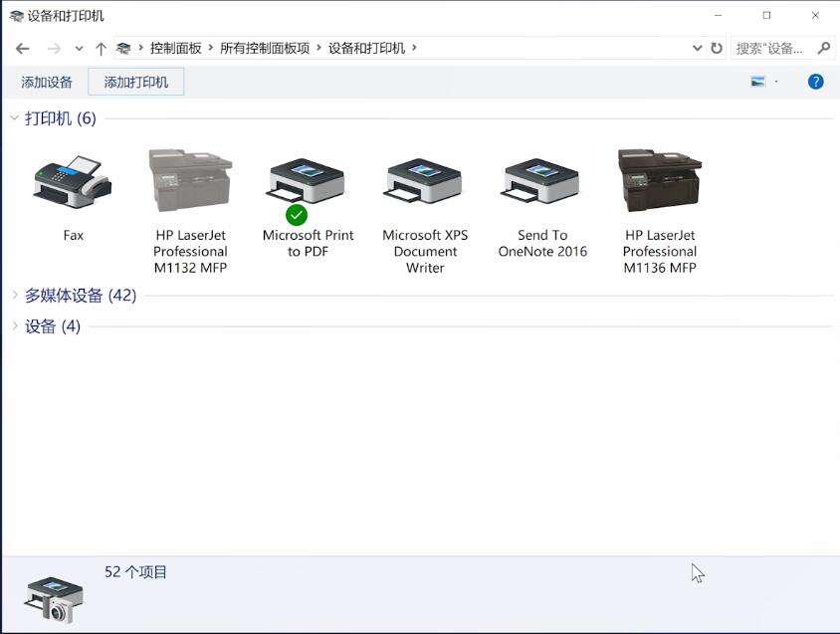Select the Microsoft XPS Document Writer printer
Viewport: 840px width, 634px height.
(x=424, y=184)
